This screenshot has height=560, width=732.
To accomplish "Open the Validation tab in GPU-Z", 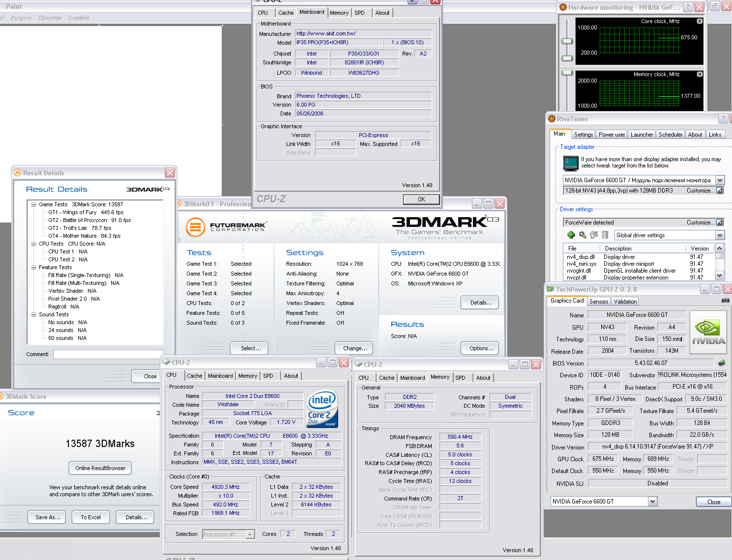I will pos(625,302).
